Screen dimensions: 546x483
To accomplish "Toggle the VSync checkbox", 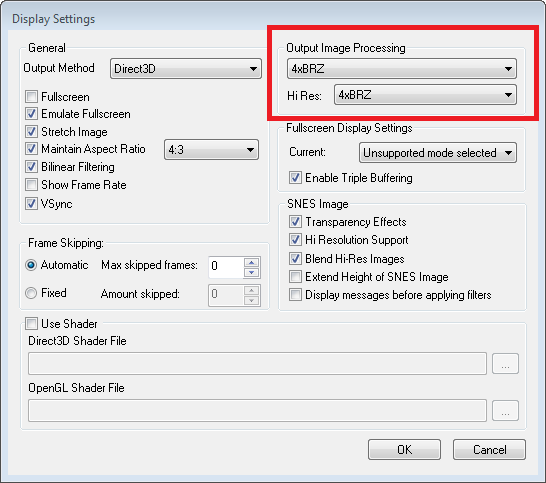I will coord(31,203).
